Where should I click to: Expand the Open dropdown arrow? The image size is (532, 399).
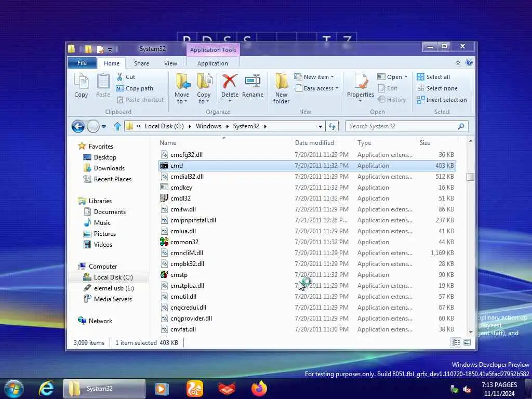click(406, 77)
